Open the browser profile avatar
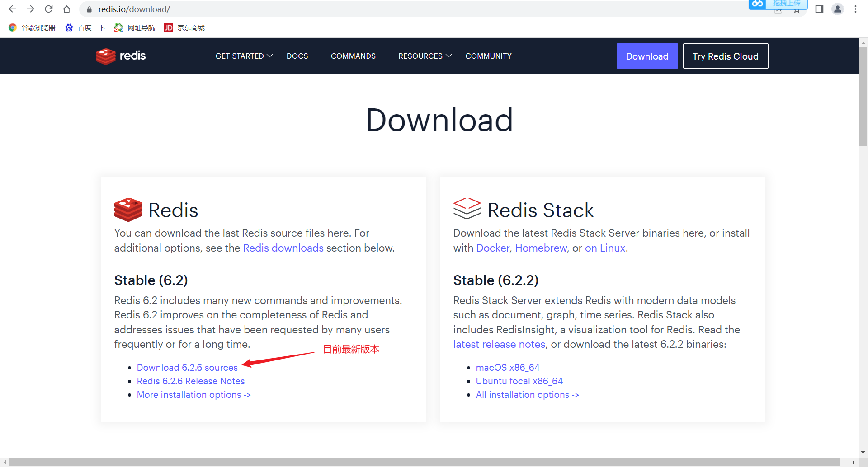The image size is (868, 467). pos(837,9)
